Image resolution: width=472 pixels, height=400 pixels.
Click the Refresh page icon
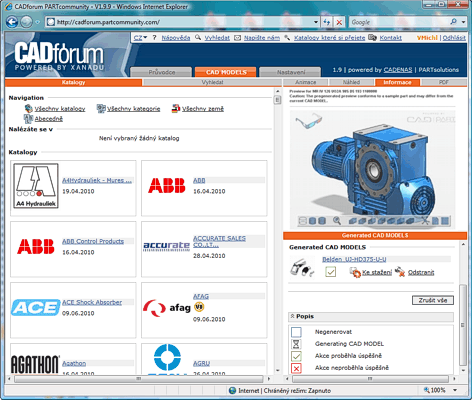[x=327, y=22]
